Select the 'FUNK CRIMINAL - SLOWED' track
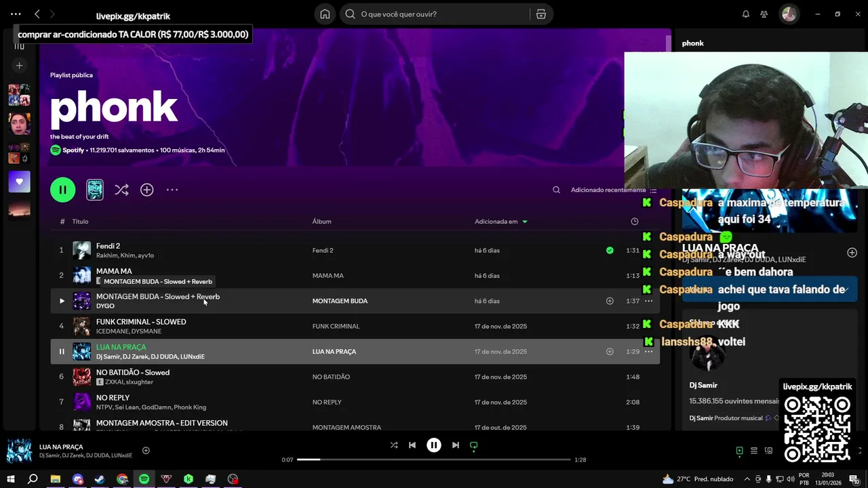The width and height of the screenshot is (868, 488). pos(141,322)
